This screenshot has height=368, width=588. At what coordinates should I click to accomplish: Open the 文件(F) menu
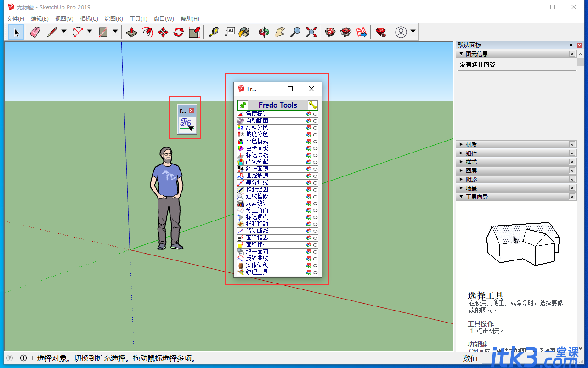click(16, 19)
